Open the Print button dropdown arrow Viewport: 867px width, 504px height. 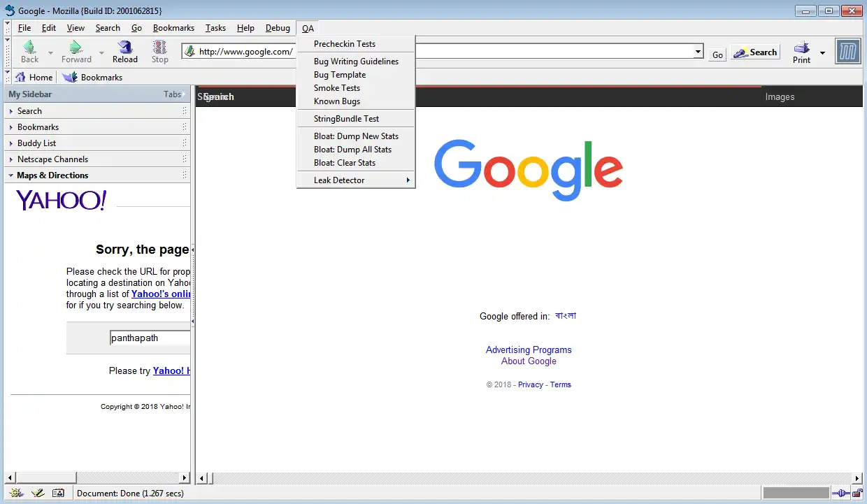(822, 53)
